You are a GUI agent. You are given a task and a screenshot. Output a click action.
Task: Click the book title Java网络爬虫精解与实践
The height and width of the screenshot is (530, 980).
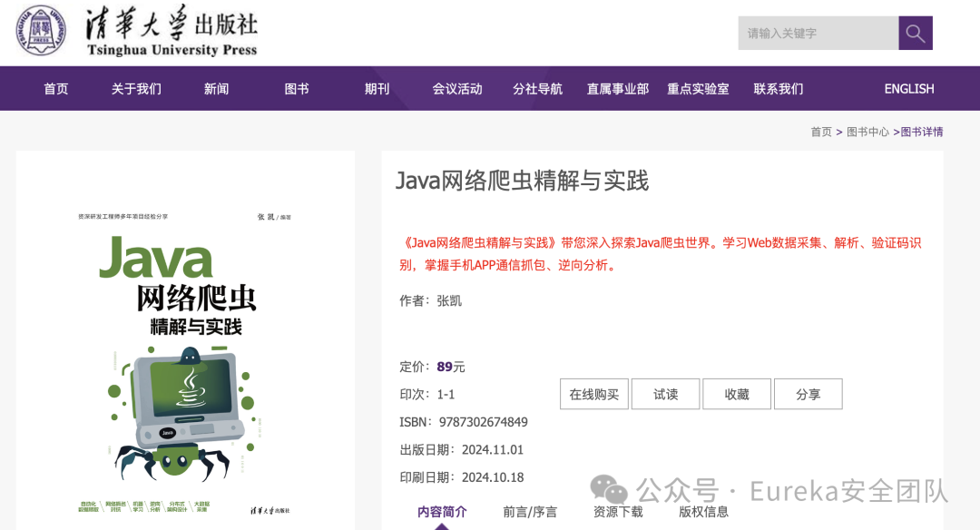523,181
